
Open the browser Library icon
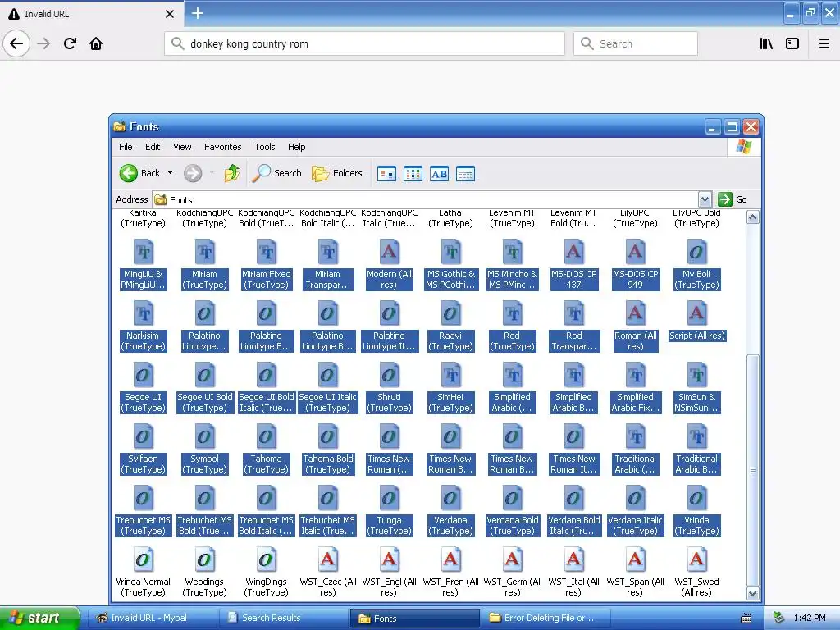[x=767, y=43]
